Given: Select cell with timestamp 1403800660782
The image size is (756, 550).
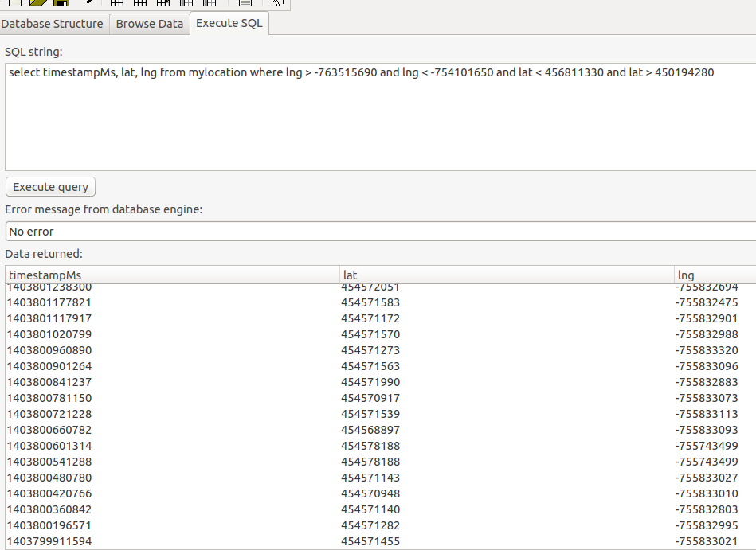Looking at the screenshot, I should point(172,430).
